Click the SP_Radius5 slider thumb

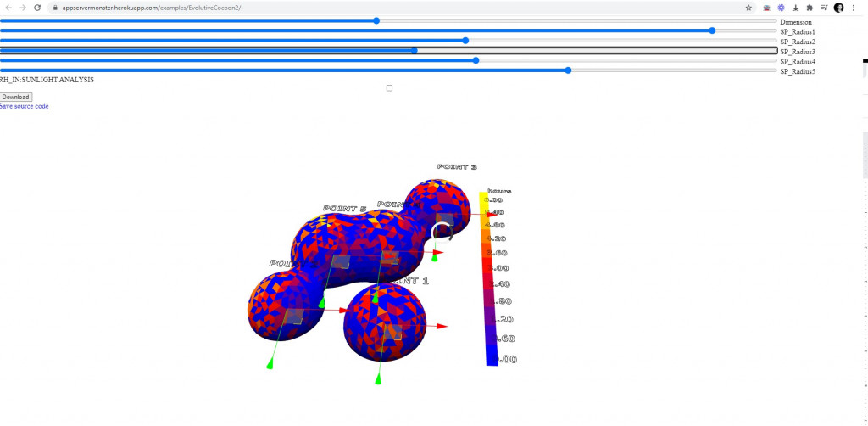coord(568,70)
